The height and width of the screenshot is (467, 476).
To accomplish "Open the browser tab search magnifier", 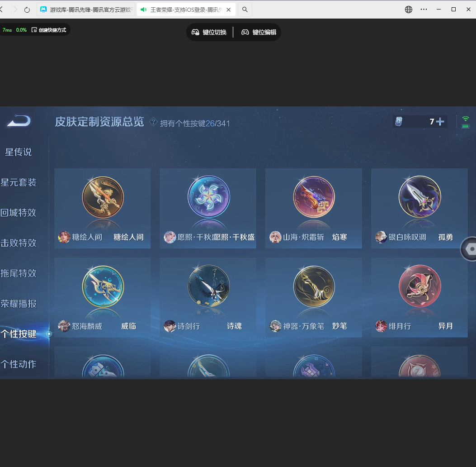I will click(245, 10).
